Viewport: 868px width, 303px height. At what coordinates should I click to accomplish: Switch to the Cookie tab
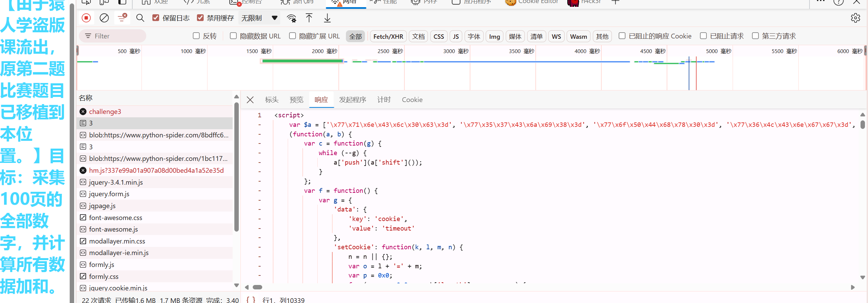coord(412,100)
